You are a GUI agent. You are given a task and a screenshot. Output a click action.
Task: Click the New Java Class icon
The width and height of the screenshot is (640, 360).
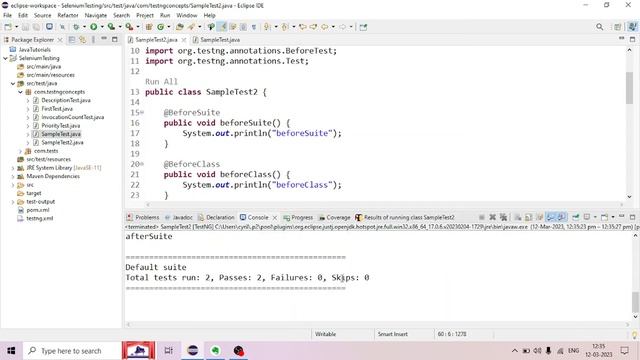click(160, 27)
